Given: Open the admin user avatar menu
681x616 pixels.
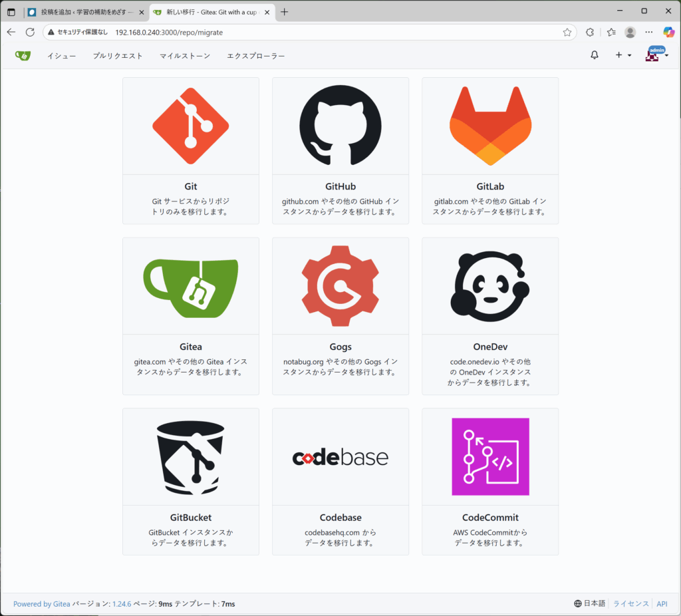Looking at the screenshot, I should [656, 55].
